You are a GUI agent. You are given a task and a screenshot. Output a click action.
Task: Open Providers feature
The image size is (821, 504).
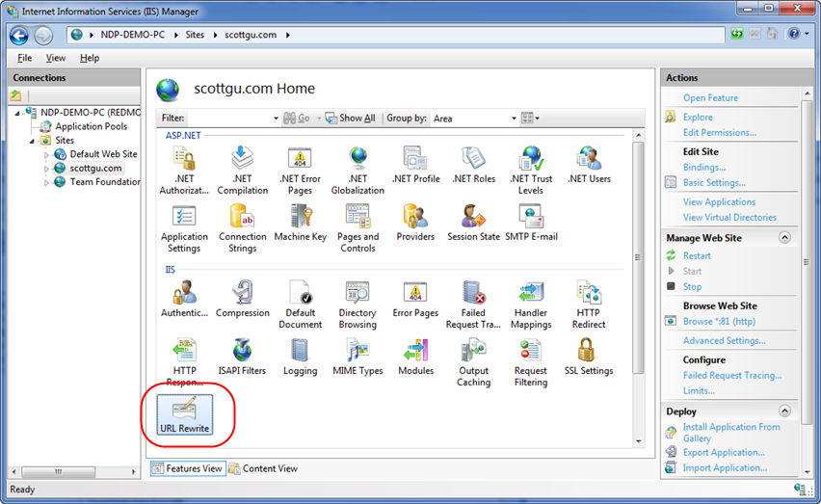click(x=415, y=223)
